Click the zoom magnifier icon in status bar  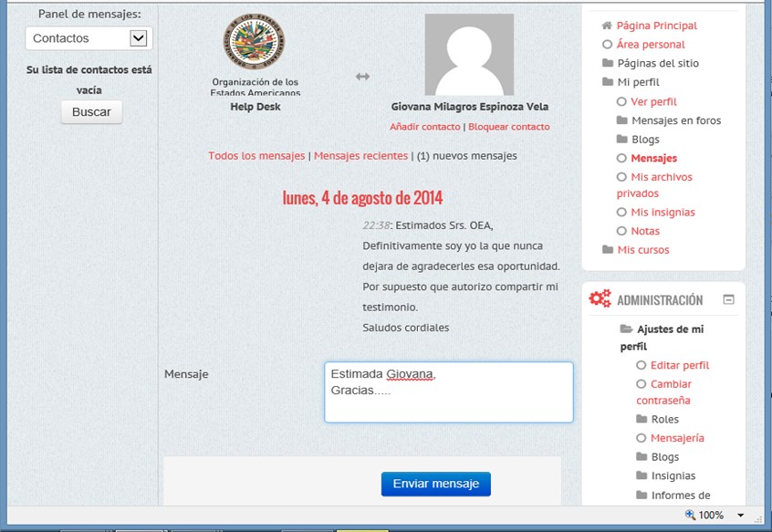point(690,516)
